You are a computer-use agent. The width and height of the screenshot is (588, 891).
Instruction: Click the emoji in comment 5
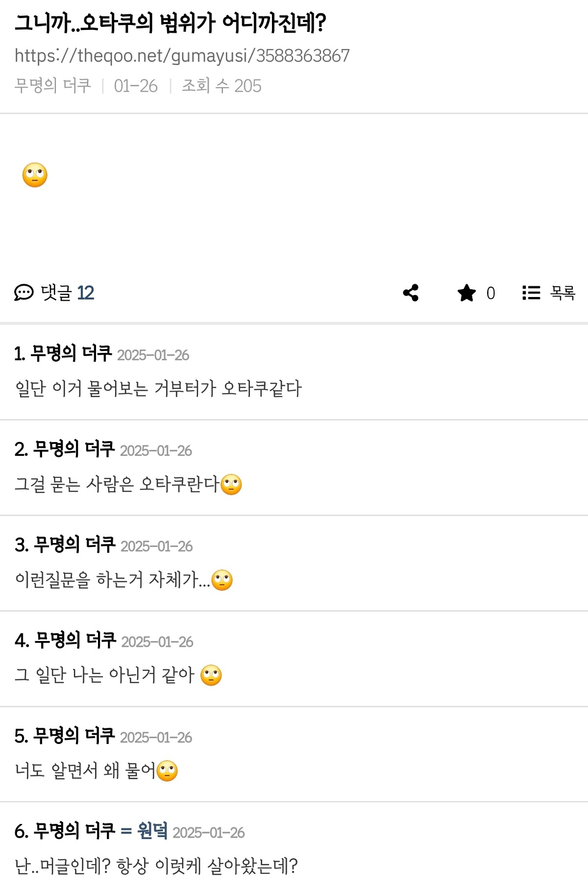(167, 771)
